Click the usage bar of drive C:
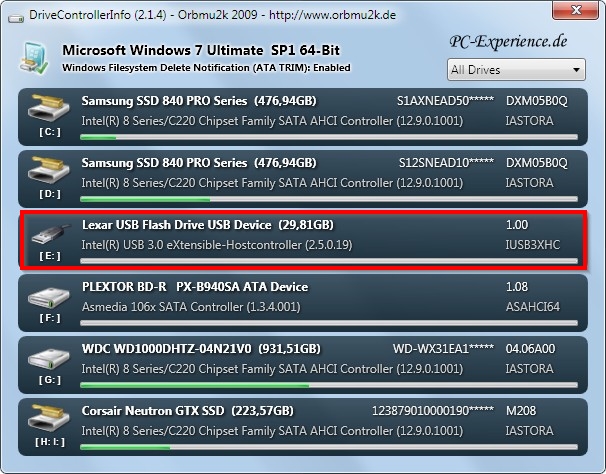This screenshot has width=606, height=474. [x=329, y=137]
